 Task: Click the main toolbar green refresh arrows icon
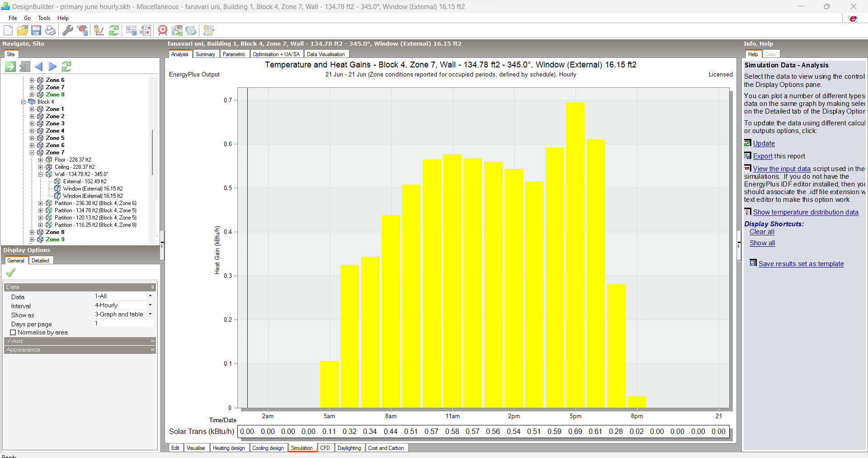tap(114, 30)
